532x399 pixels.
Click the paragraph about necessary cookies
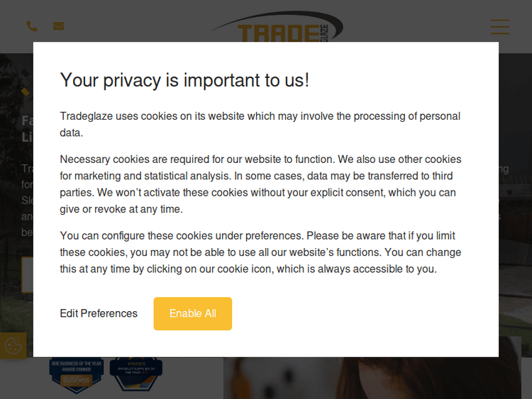pyautogui.click(x=260, y=184)
